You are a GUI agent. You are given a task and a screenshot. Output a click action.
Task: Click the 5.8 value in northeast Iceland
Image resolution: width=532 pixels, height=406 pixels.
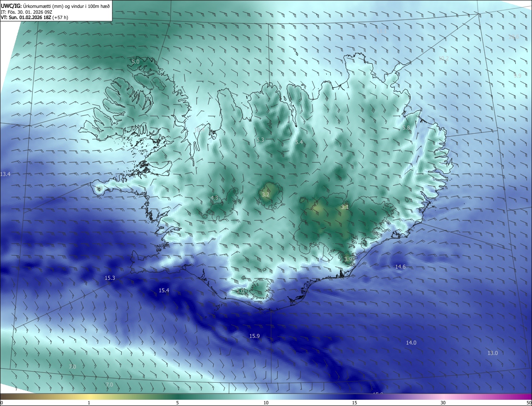click(x=406, y=127)
